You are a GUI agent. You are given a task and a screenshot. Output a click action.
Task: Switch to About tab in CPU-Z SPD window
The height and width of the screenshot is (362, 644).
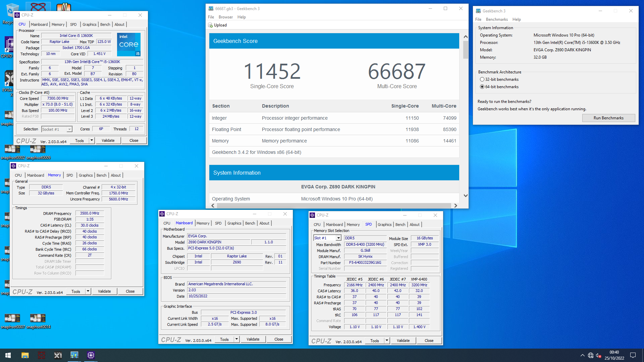click(414, 225)
